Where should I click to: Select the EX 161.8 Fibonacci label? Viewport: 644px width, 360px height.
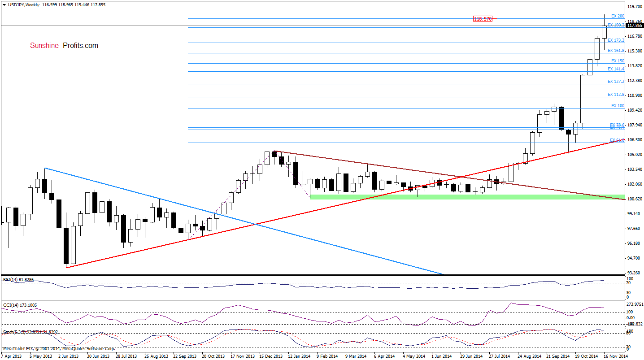(616, 51)
